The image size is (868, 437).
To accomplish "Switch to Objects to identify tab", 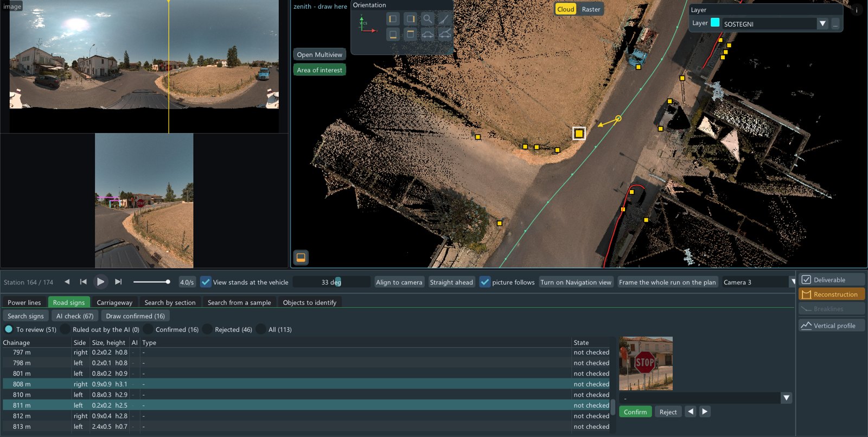I will 310,302.
